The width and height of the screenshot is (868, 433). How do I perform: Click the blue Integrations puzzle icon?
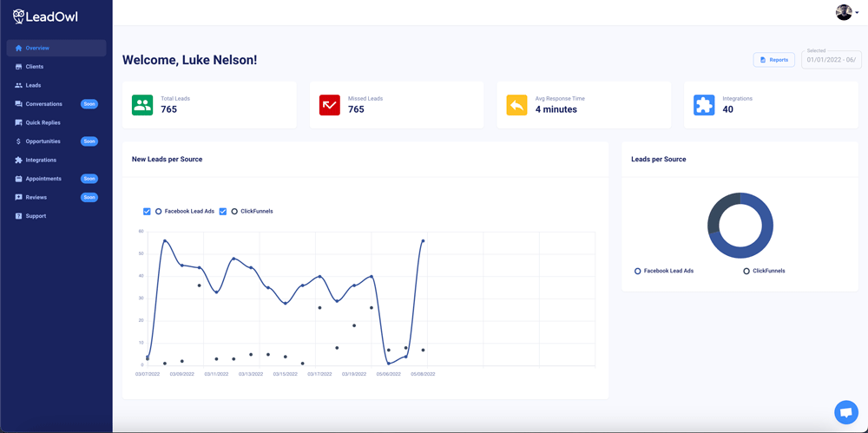point(704,105)
